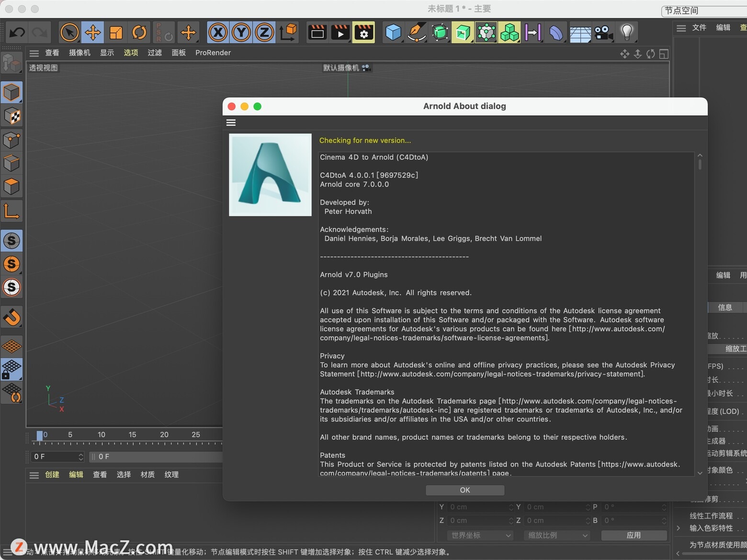747x560 pixels.
Task: Click the Render to Picture Viewer icon
Action: click(x=340, y=32)
